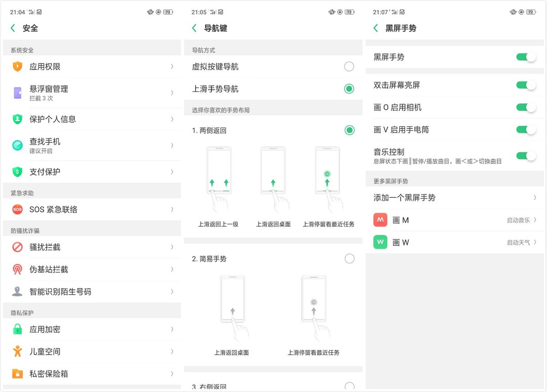
Task: Select the 支付保护 payment protection icon
Action: (17, 172)
